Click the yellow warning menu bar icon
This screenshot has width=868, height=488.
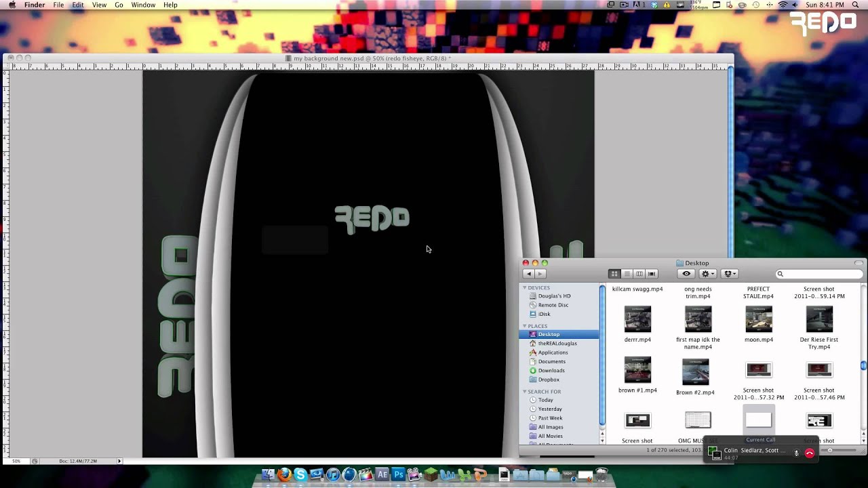667,5
